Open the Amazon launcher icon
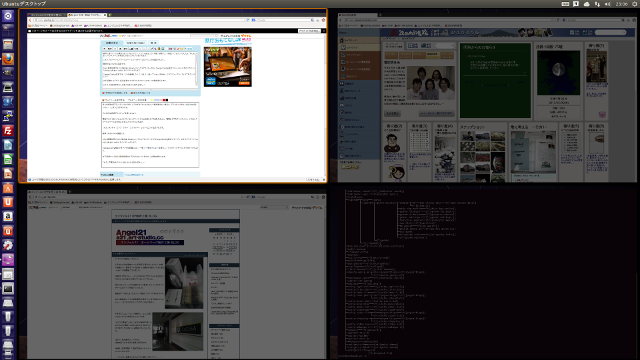The height and width of the screenshot is (360, 640). click(8, 217)
